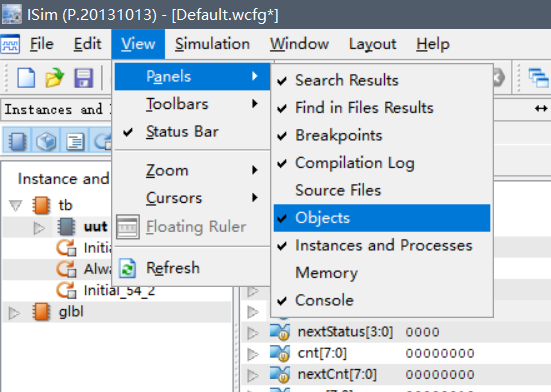Click the New file toolbar icon
551x392 pixels.
(26, 78)
